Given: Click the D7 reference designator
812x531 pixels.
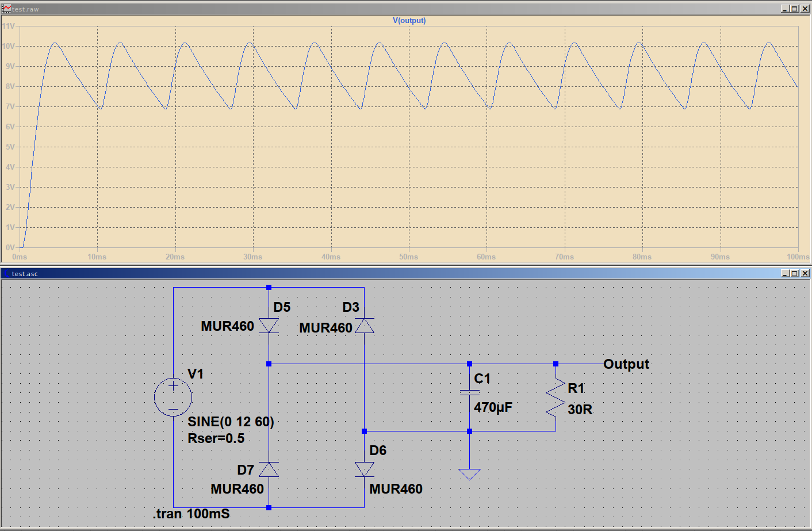Looking at the screenshot, I should pyautogui.click(x=246, y=470).
